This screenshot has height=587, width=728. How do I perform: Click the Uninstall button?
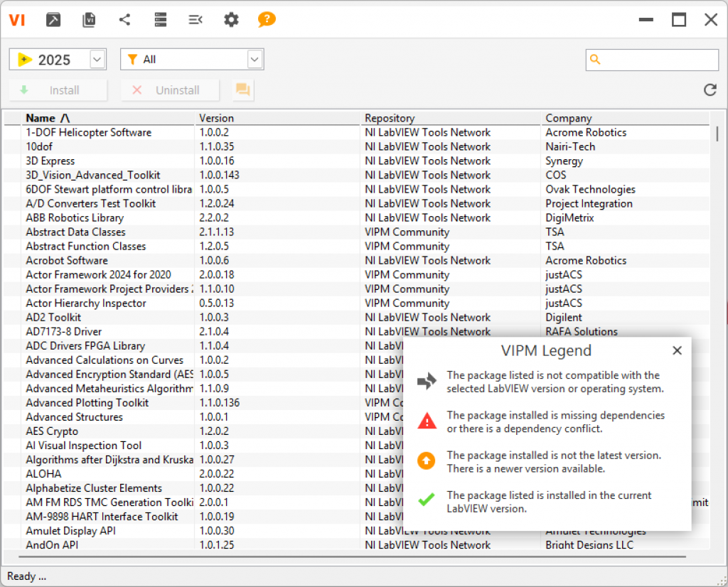pyautogui.click(x=170, y=90)
